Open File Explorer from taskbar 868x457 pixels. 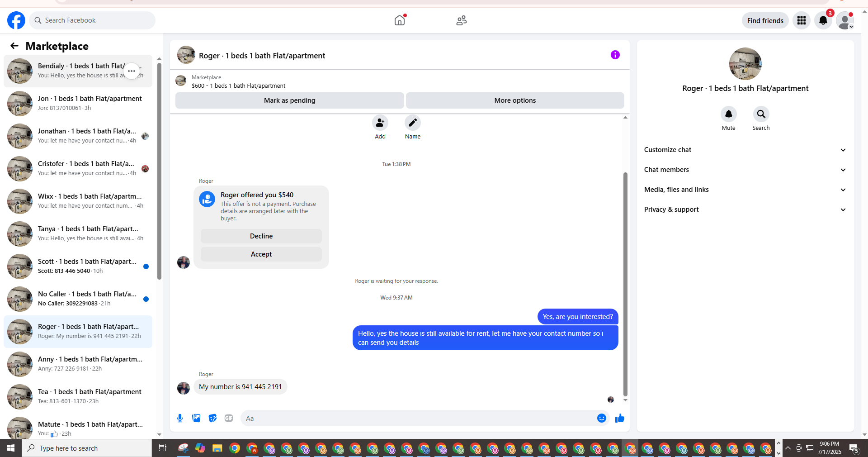(217, 448)
